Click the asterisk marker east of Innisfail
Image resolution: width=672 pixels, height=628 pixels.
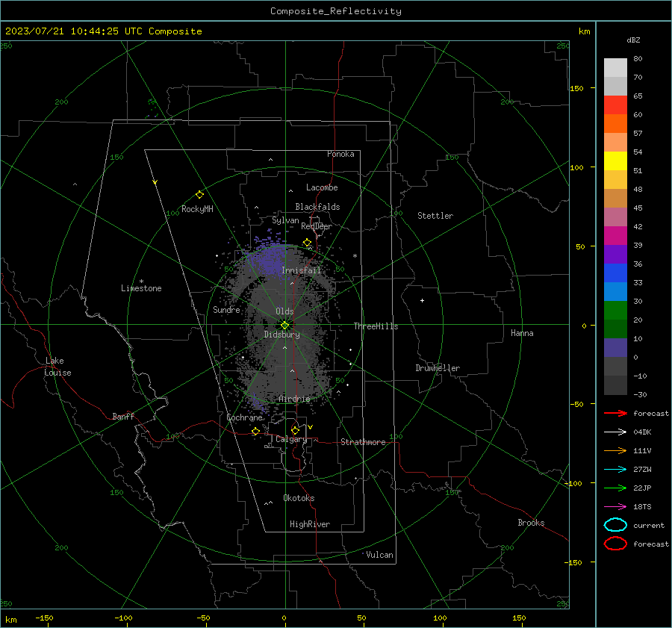click(355, 256)
